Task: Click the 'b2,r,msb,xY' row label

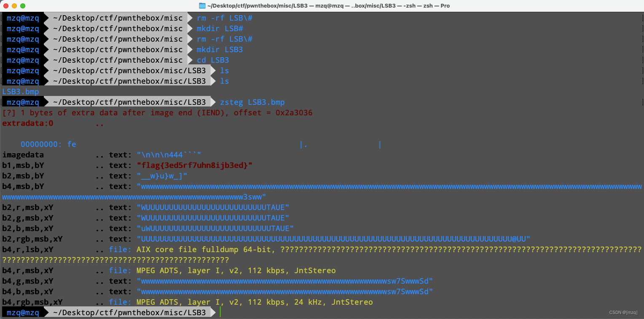Action: 28,207
